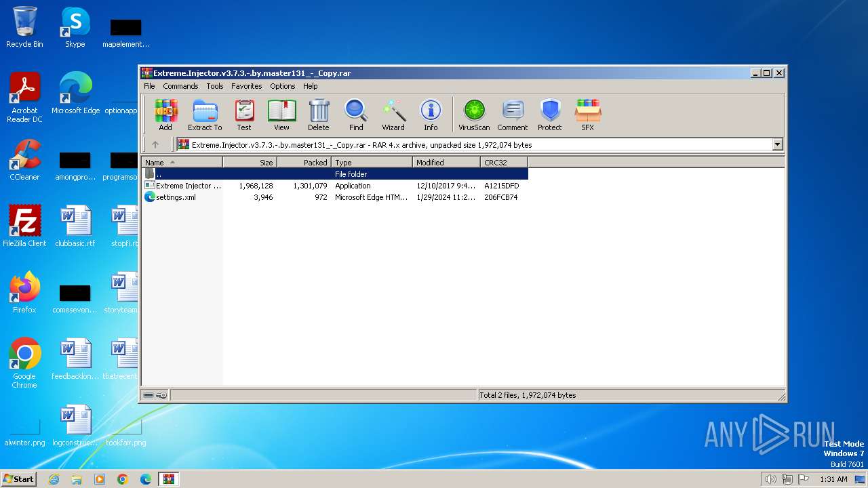Screen dimensions: 868x488
Task: Click WinRAR taskbar button
Action: pos(168,479)
